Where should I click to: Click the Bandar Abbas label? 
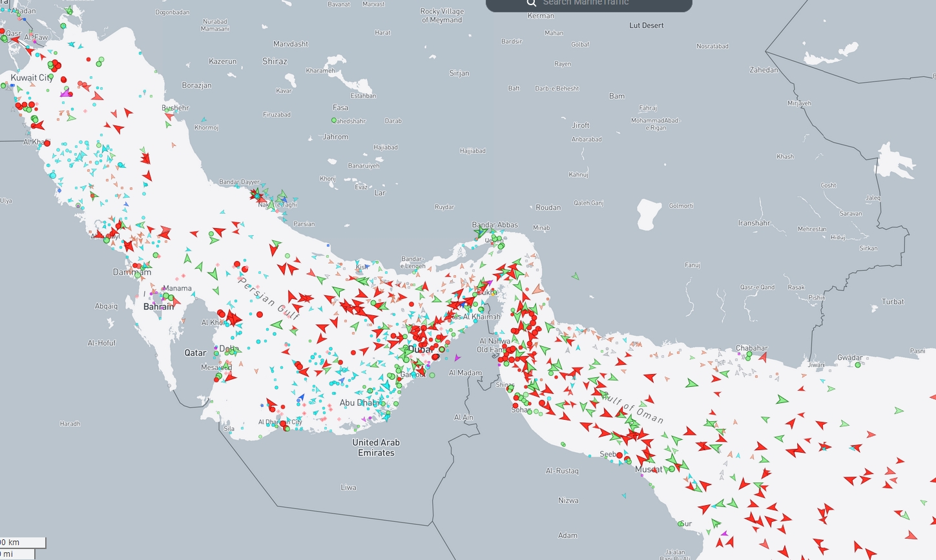(495, 225)
